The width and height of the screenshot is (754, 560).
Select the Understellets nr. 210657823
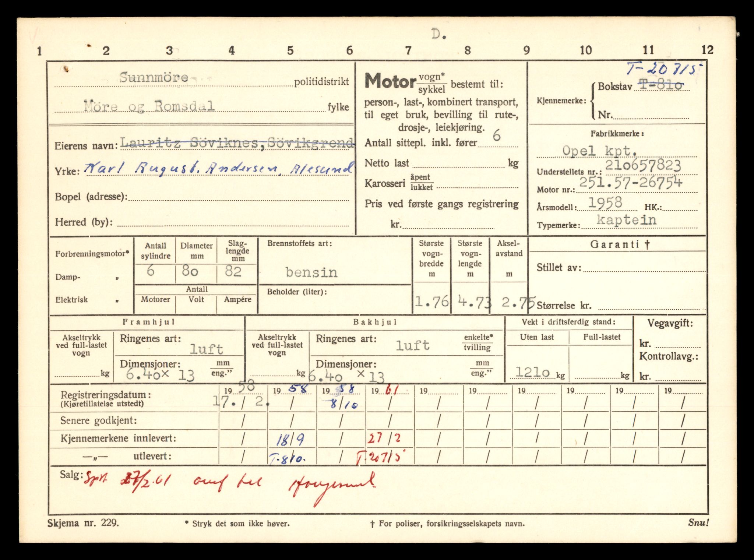point(643,166)
